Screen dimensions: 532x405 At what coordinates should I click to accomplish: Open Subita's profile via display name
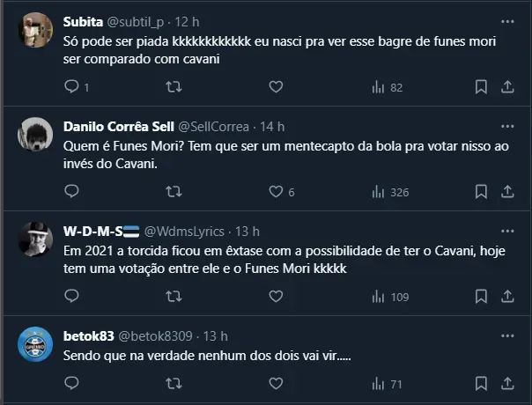click(88, 22)
